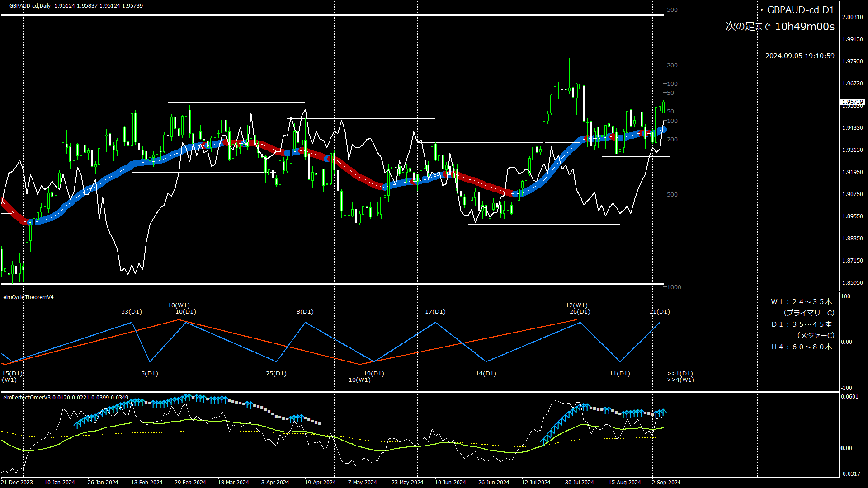Screen dimensions: 868x488
Task: Click the 2024.09.05 19:10:59 timestamp label
Action: pos(799,56)
